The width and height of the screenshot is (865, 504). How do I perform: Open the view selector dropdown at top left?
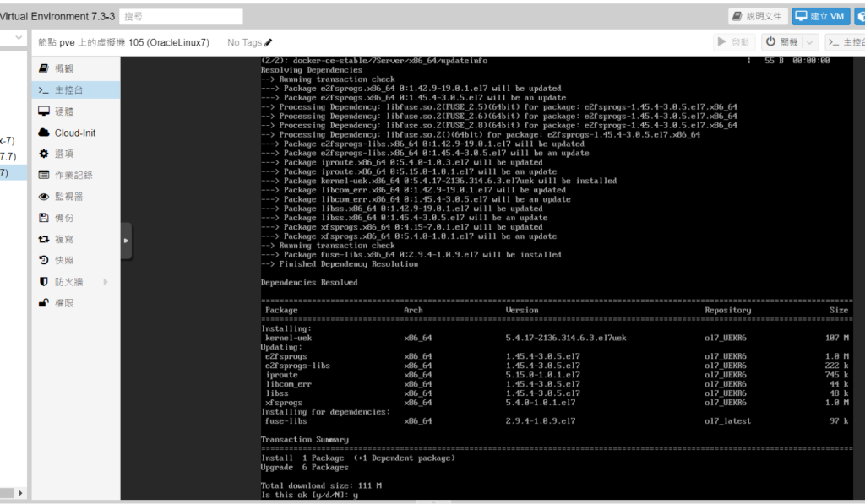(x=18, y=39)
